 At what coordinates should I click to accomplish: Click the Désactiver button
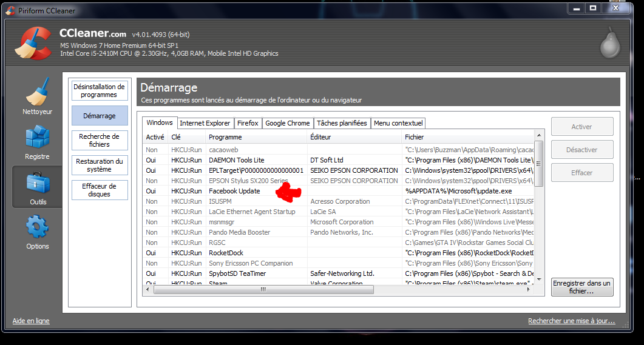[x=582, y=150]
